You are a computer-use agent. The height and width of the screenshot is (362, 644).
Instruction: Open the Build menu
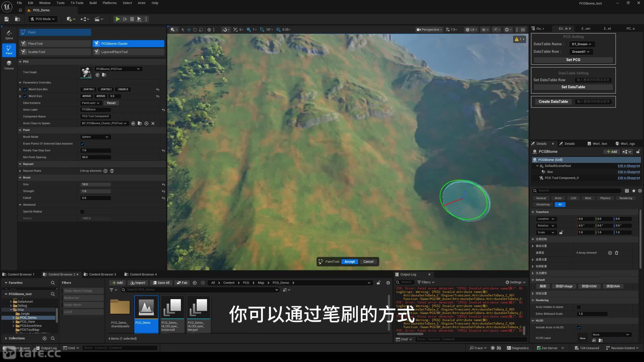[x=93, y=3]
